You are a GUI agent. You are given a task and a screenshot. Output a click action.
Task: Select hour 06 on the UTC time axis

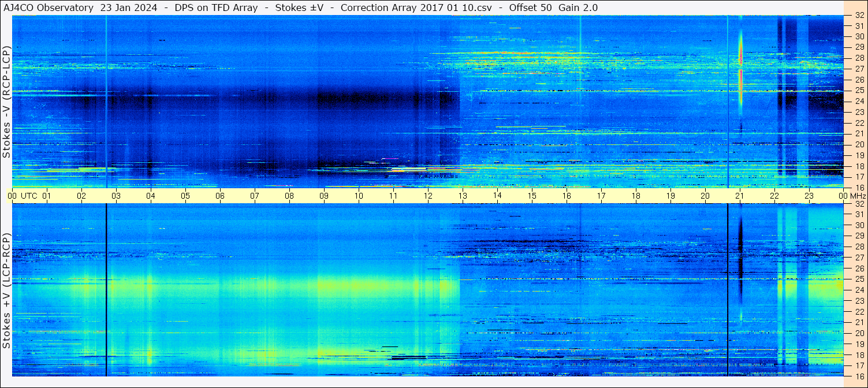tap(220, 196)
